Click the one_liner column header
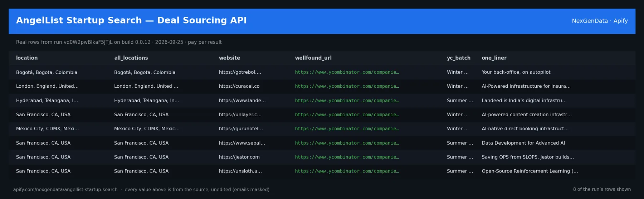 tap(494, 58)
